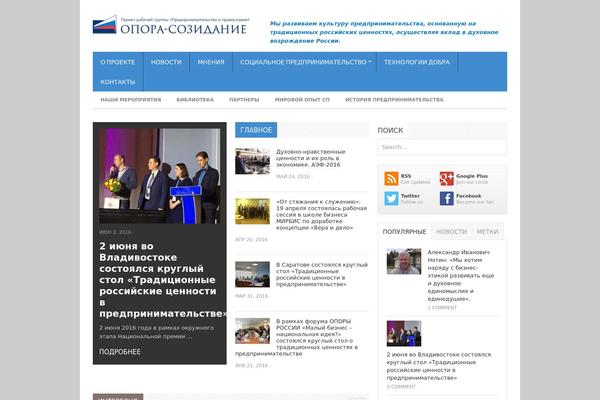Open the МНЕНИЯ menu item
The image size is (600, 400).
click(211, 62)
